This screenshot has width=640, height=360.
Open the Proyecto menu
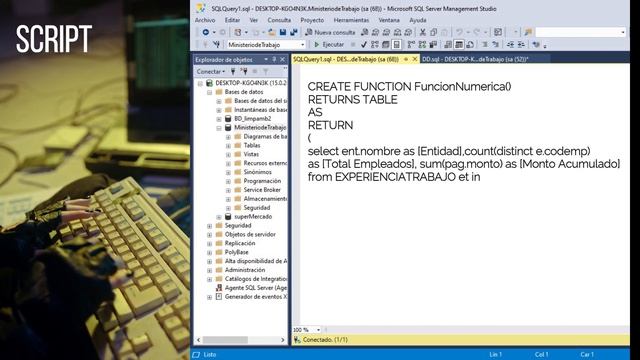[312, 20]
